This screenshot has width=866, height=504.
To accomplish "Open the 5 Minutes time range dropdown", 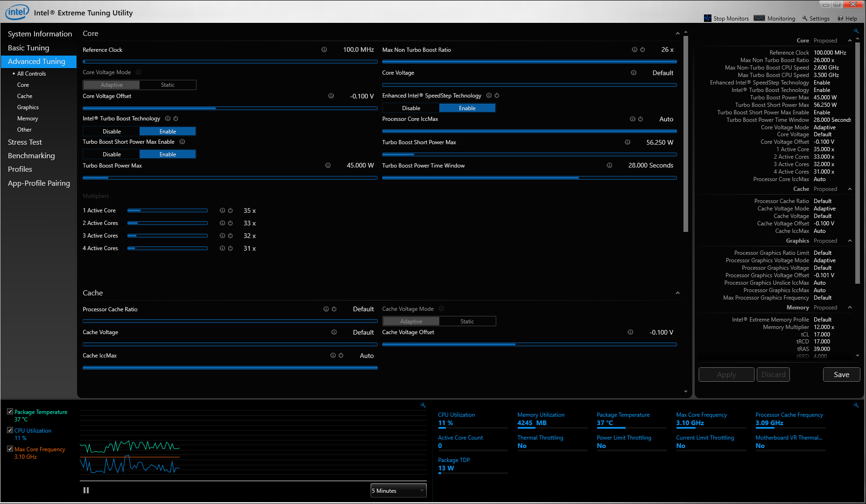I will point(398,490).
